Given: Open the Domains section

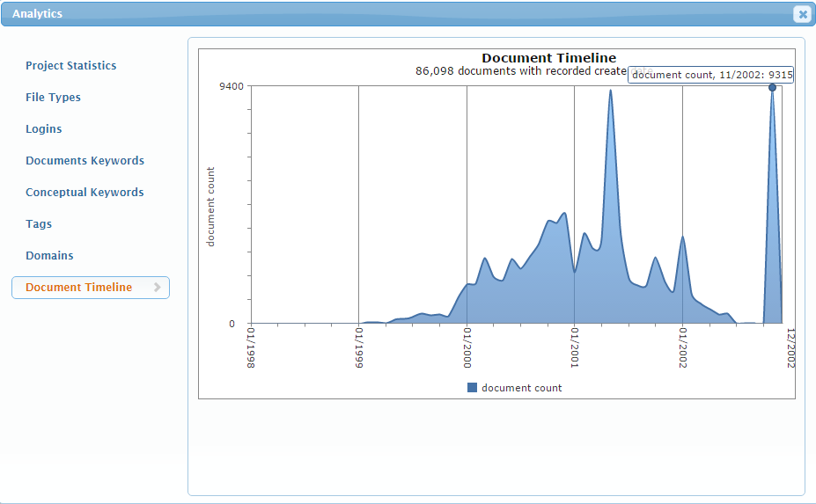Looking at the screenshot, I should [x=49, y=256].
